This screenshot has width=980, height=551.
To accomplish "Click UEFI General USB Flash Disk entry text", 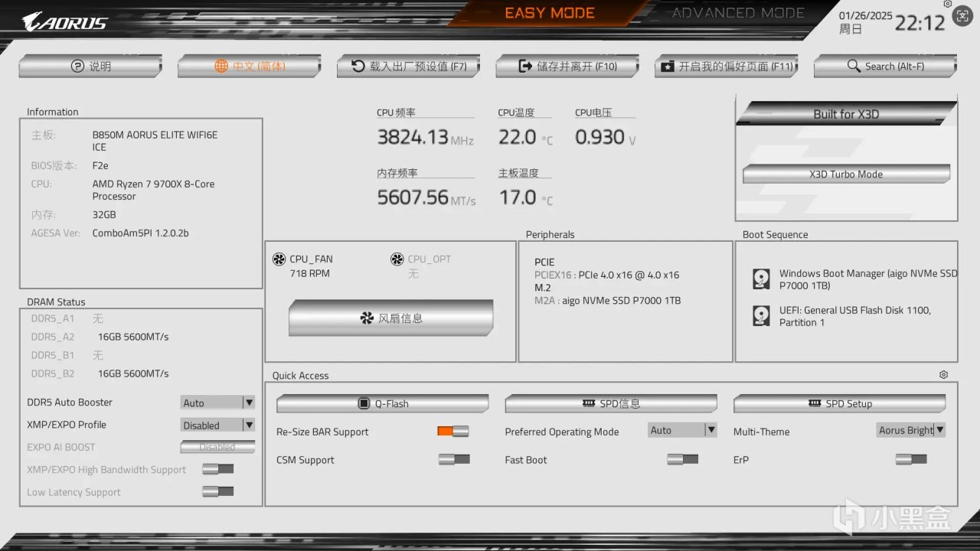I will (x=855, y=316).
